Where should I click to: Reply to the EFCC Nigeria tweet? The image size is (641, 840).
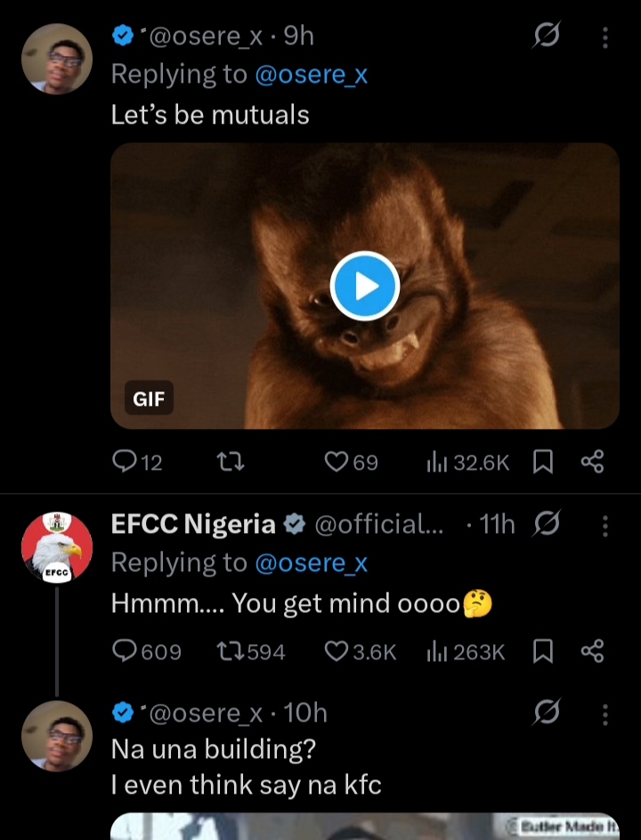[x=124, y=652]
